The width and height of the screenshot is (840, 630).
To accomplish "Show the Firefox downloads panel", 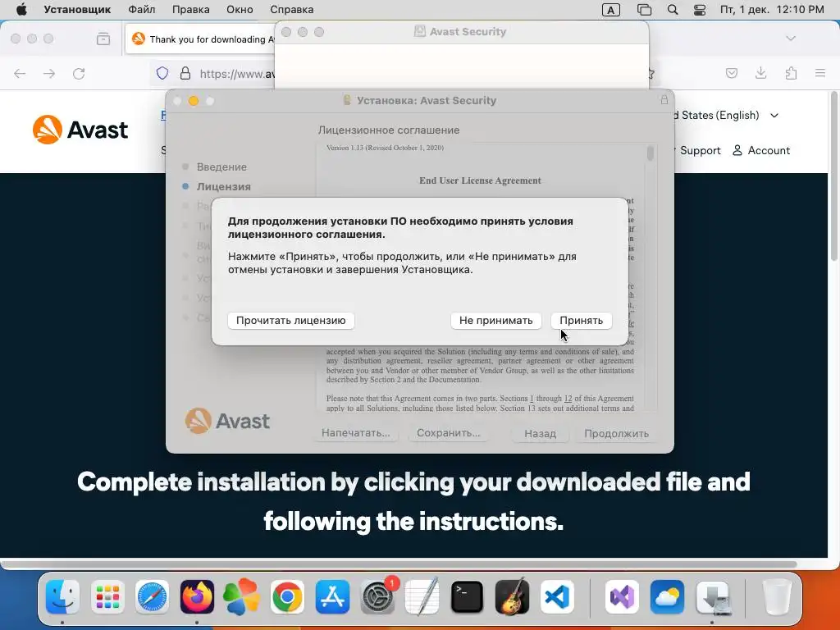I will pyautogui.click(x=760, y=73).
